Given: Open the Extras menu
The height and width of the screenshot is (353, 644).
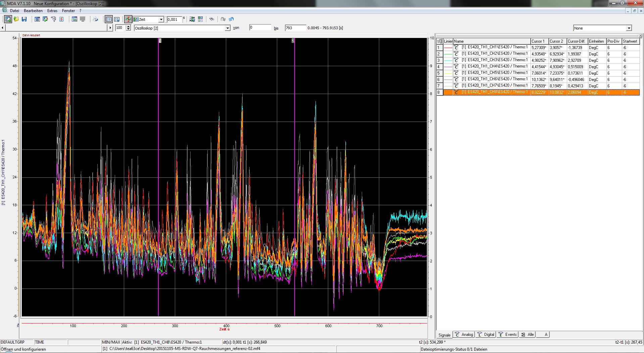Looking at the screenshot, I should point(52,11).
